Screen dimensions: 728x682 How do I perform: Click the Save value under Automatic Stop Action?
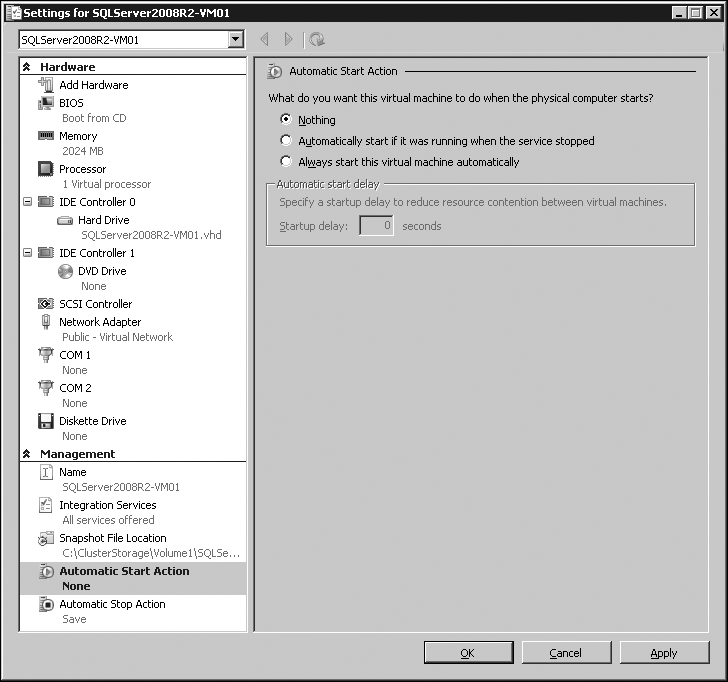coord(74,619)
